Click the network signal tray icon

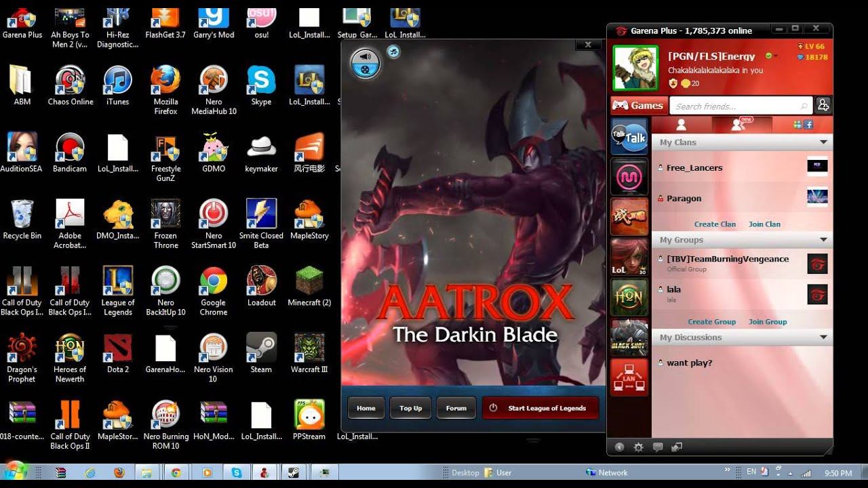[x=806, y=472]
